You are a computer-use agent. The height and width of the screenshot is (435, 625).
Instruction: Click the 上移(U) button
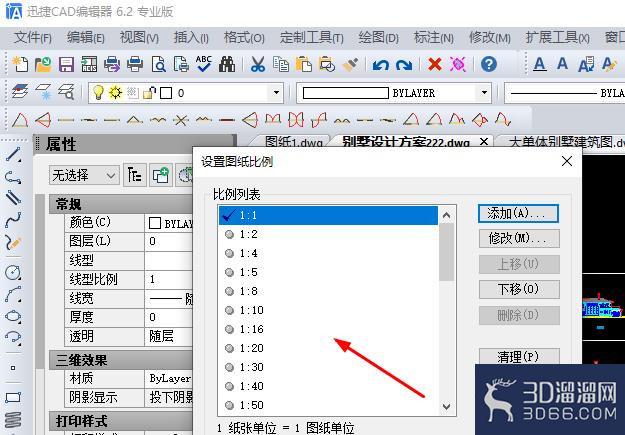tap(519, 264)
